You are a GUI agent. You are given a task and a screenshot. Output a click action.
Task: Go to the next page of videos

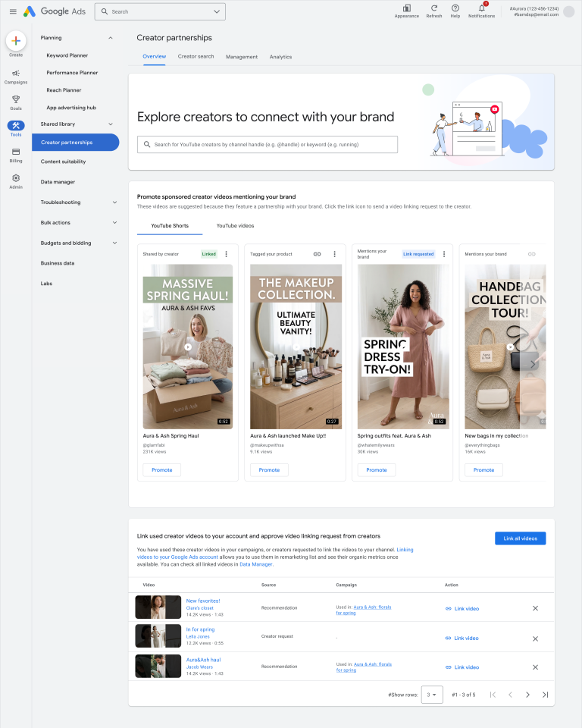[527, 695]
